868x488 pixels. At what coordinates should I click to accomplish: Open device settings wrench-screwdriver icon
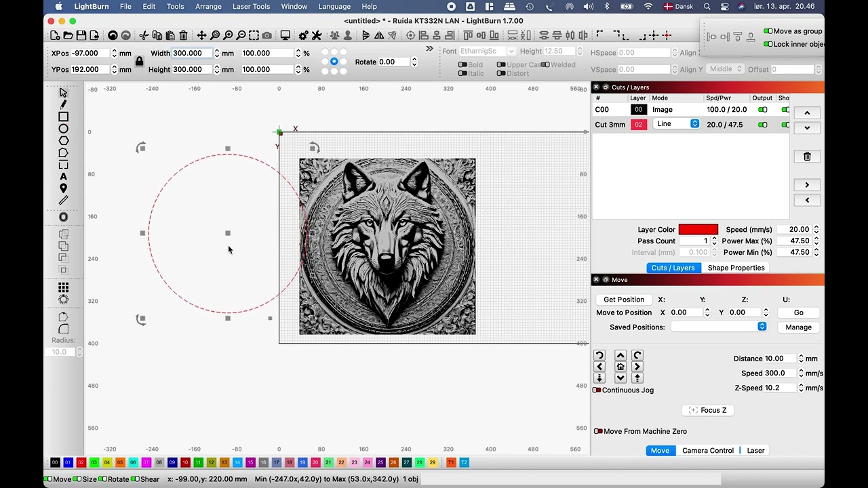pos(317,35)
